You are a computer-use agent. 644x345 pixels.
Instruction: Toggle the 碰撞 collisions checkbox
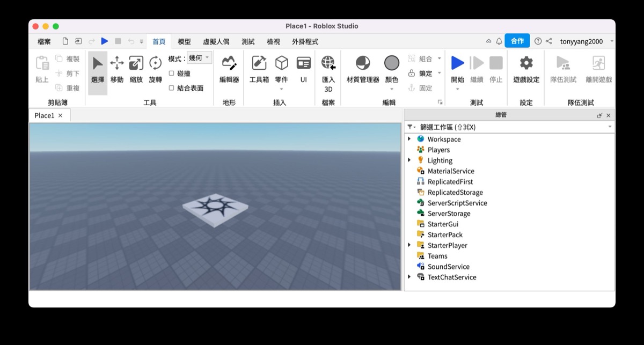[172, 73]
